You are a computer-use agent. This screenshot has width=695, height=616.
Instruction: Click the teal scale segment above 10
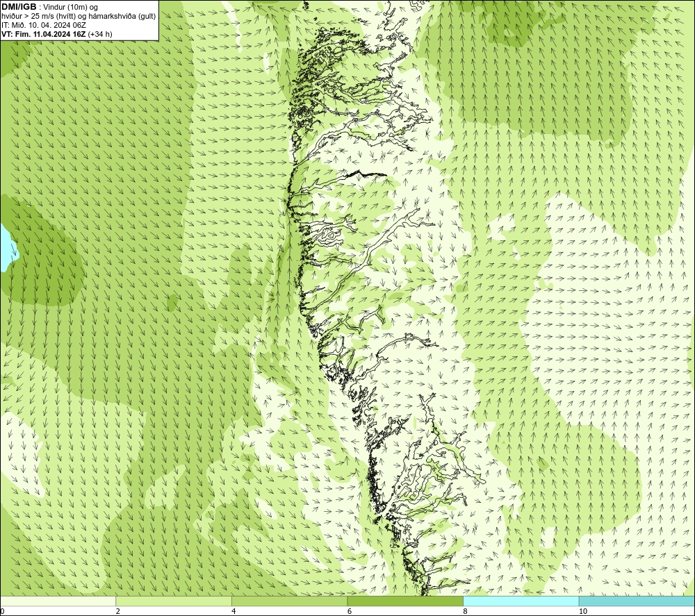click(637, 601)
